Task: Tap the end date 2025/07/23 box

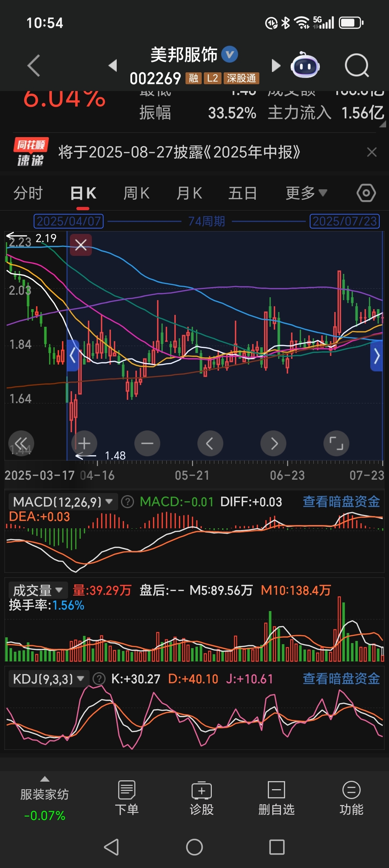Action: point(345,221)
